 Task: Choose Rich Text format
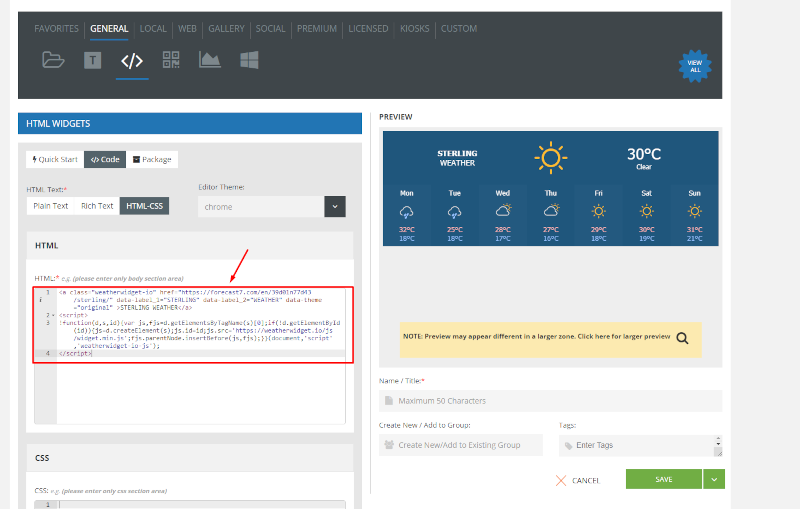tap(97, 206)
